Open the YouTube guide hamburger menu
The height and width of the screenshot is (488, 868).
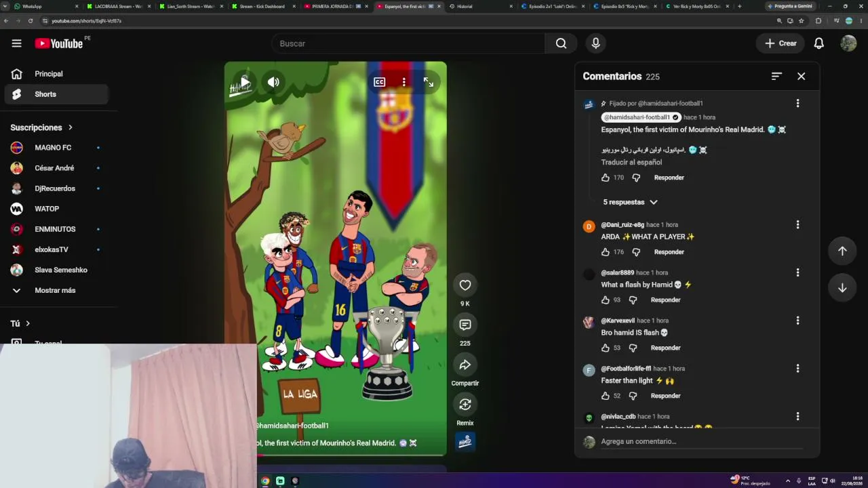(x=16, y=43)
